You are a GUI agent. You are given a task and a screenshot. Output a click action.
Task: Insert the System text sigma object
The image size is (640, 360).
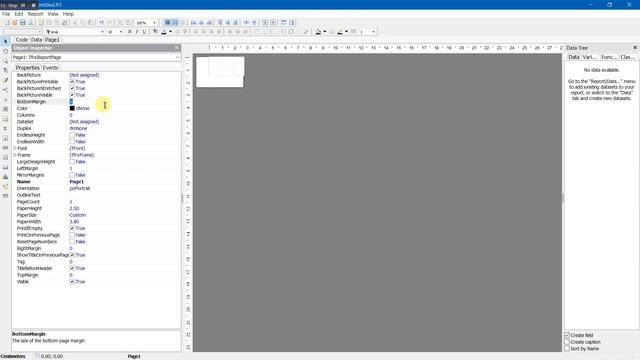pos(5,129)
